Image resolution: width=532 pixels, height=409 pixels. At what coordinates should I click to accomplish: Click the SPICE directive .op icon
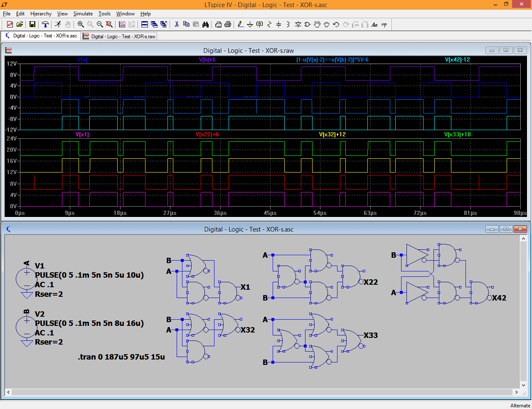tap(384, 25)
